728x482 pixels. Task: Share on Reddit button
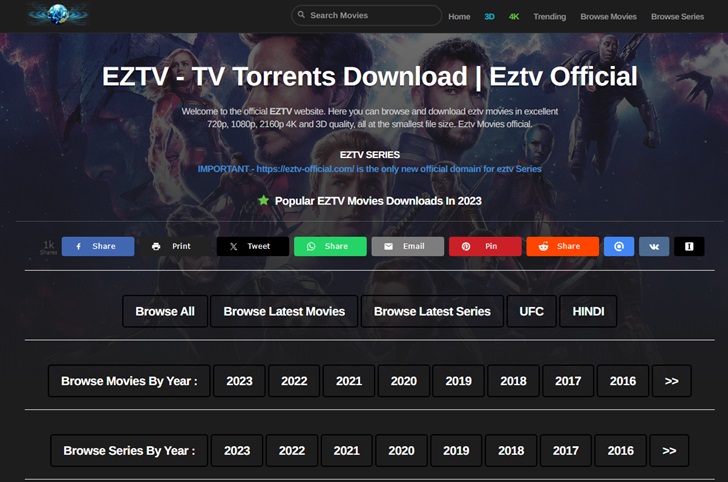pos(563,246)
